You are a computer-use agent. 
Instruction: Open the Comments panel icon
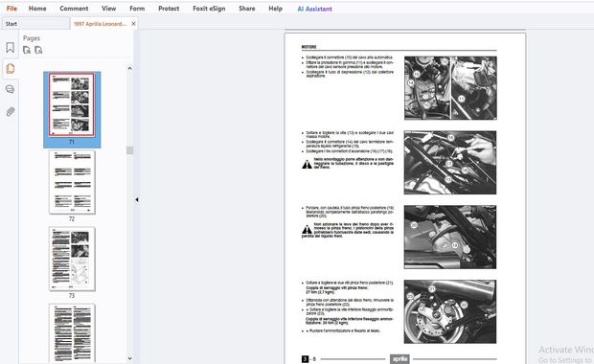point(10,89)
